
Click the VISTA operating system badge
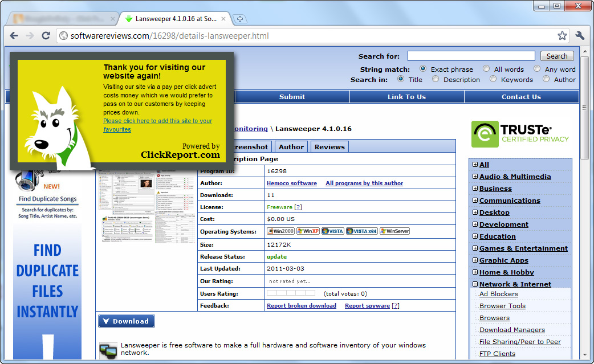(x=332, y=231)
